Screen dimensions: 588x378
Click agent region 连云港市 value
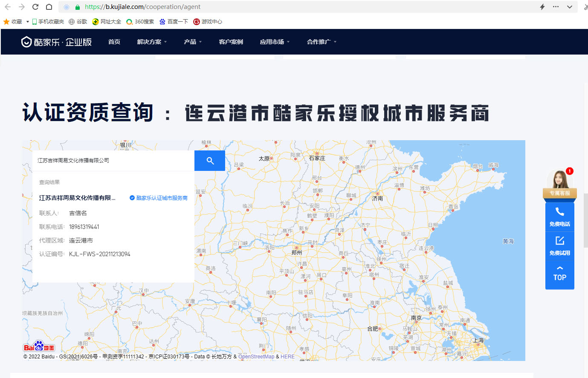pyautogui.click(x=81, y=240)
